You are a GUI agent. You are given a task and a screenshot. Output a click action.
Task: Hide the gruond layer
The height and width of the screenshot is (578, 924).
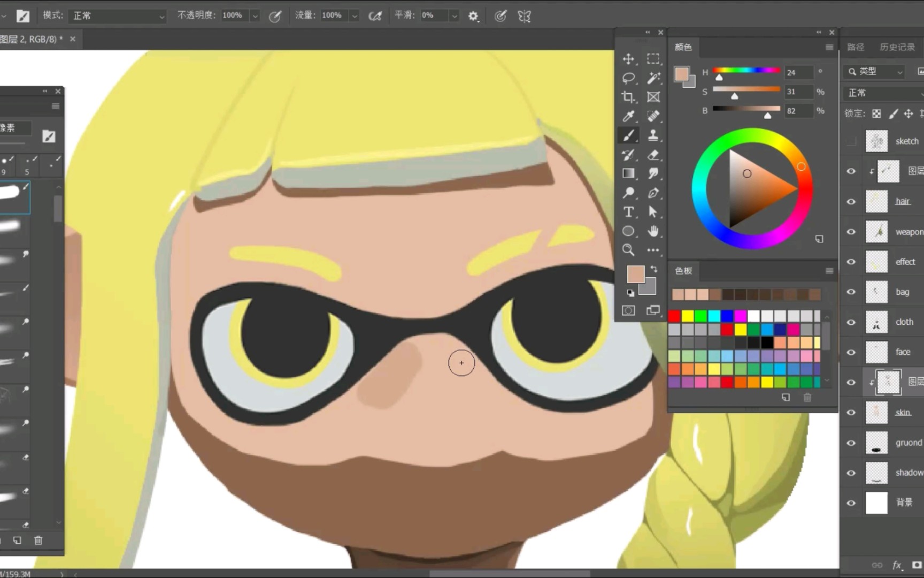(851, 443)
